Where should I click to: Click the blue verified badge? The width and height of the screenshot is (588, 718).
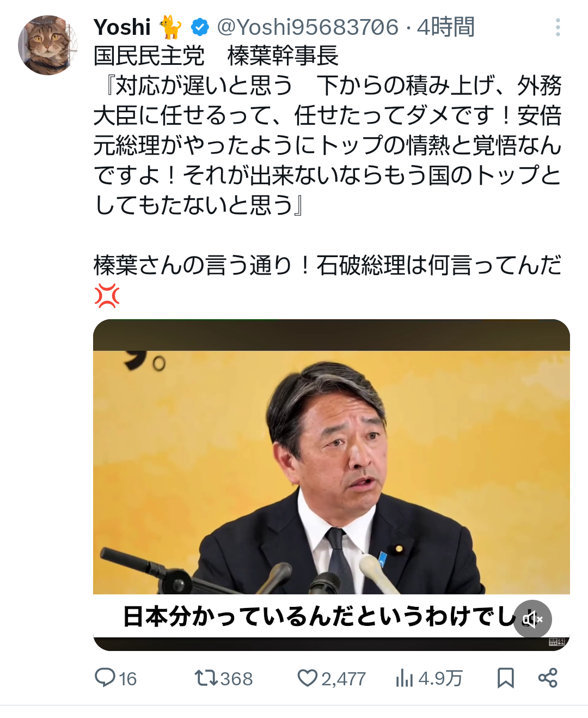200,27
